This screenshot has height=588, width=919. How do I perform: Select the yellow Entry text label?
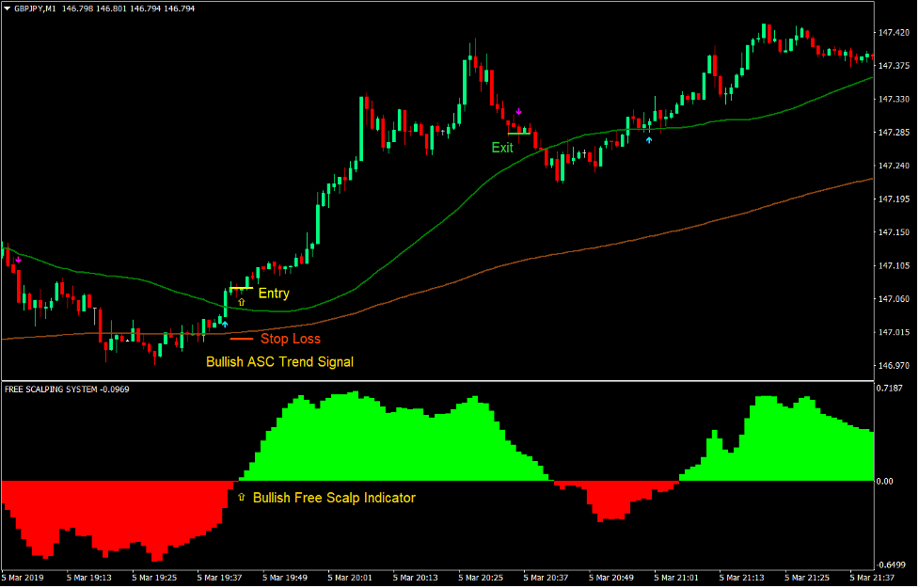(274, 294)
